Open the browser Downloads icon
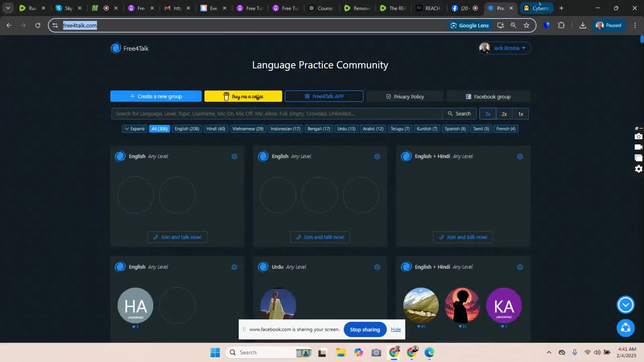The width and height of the screenshot is (644, 362). click(x=583, y=25)
